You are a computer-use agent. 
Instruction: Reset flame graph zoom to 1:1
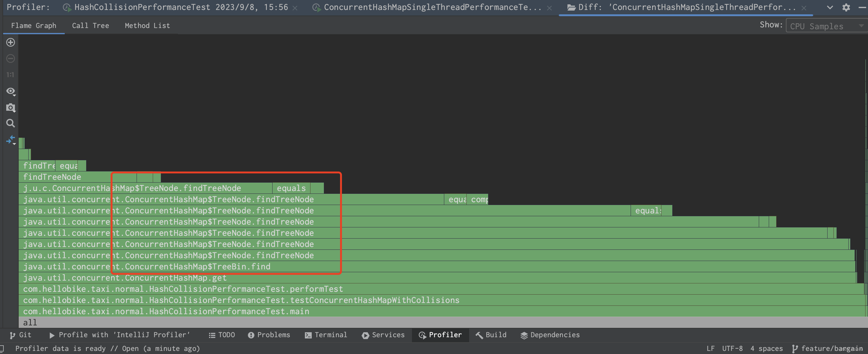tap(11, 75)
